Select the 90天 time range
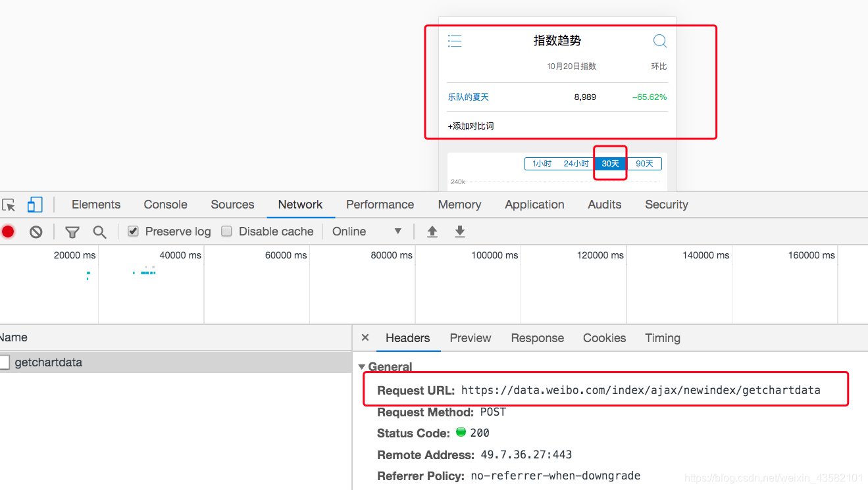The image size is (868, 490). point(644,164)
